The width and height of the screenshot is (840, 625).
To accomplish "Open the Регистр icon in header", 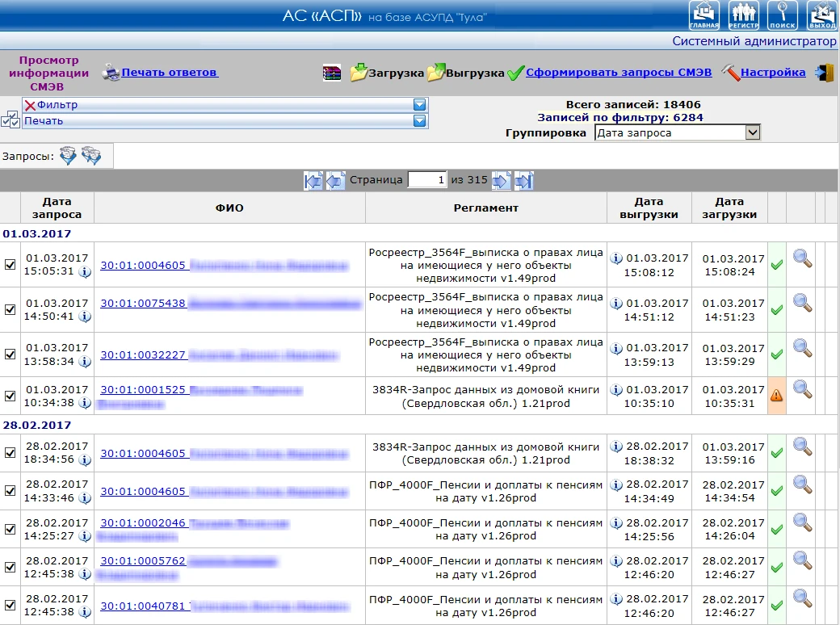I will (x=744, y=15).
